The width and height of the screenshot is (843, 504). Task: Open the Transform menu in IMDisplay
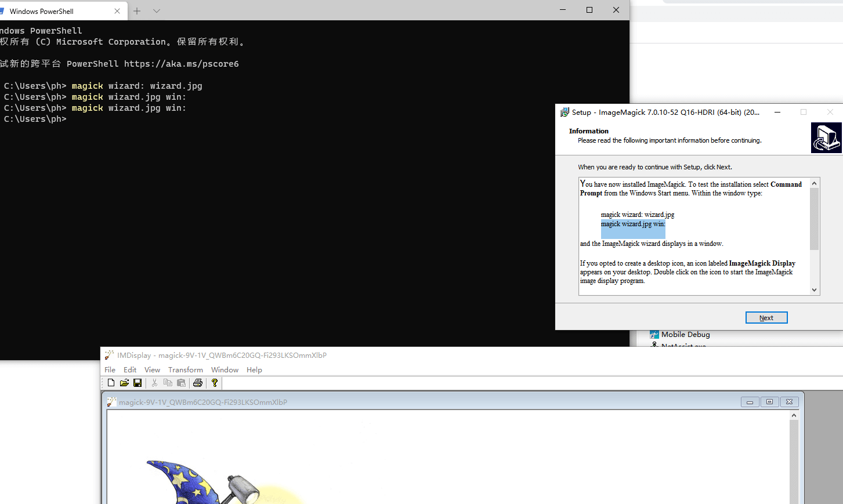pos(186,370)
